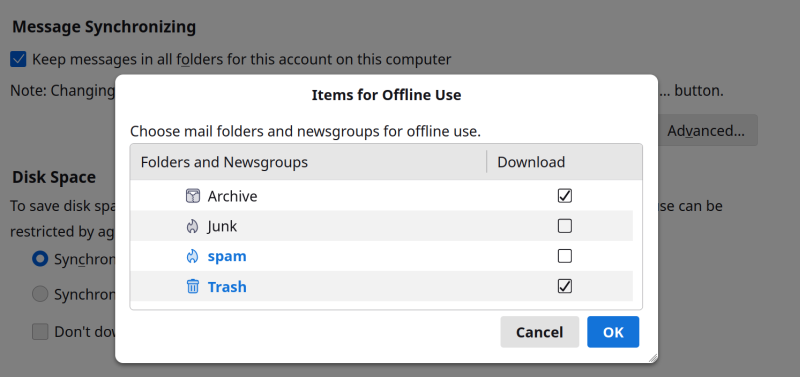Check Download for Junk folder
This screenshot has width=800, height=377.
pos(564,226)
